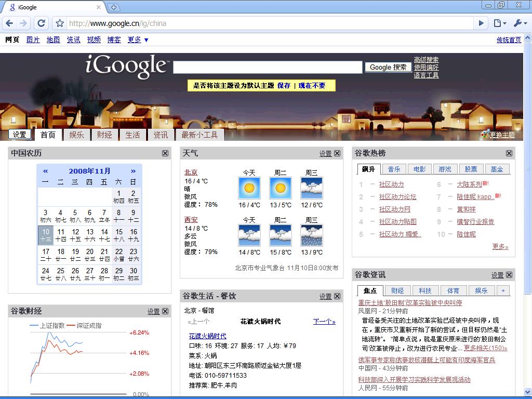Select the 体育 tab in 谷歌资讯
532x399 pixels.
click(x=453, y=290)
